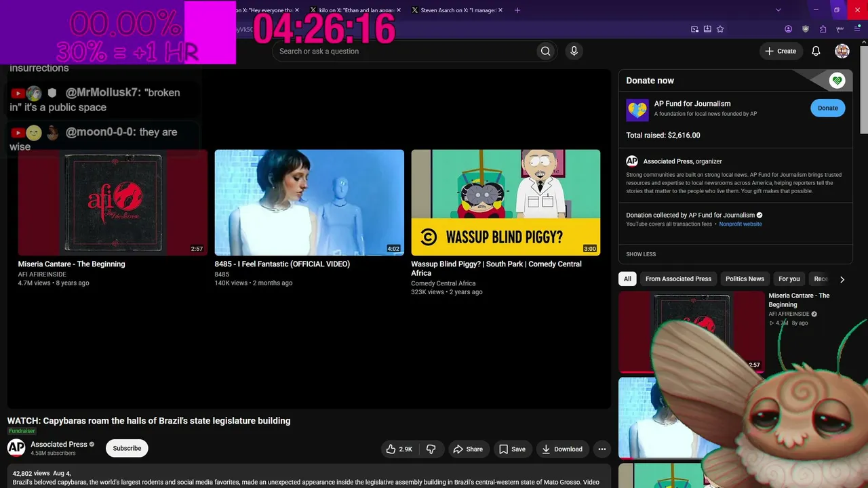868x488 pixels.
Task: Click the shield extension icon in toolbar
Action: click(x=806, y=29)
